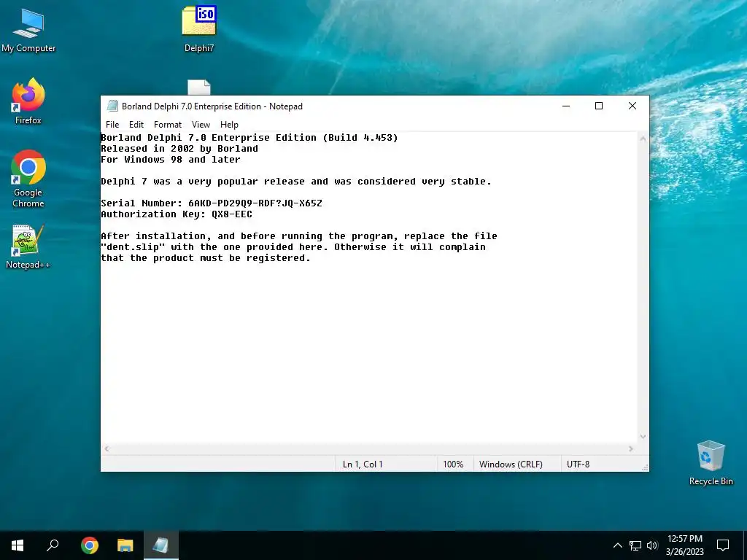Click the Notepad icon in the title bar
747x560 pixels.
pos(112,106)
